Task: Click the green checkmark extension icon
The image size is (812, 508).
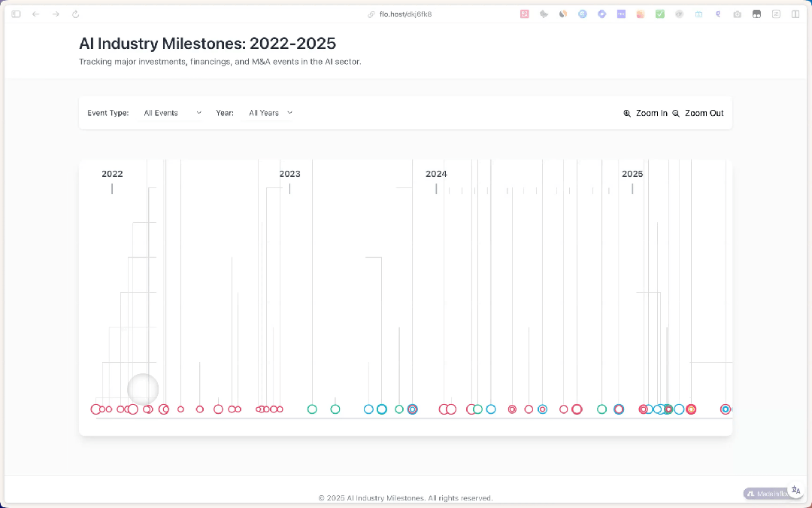Action: [659, 14]
